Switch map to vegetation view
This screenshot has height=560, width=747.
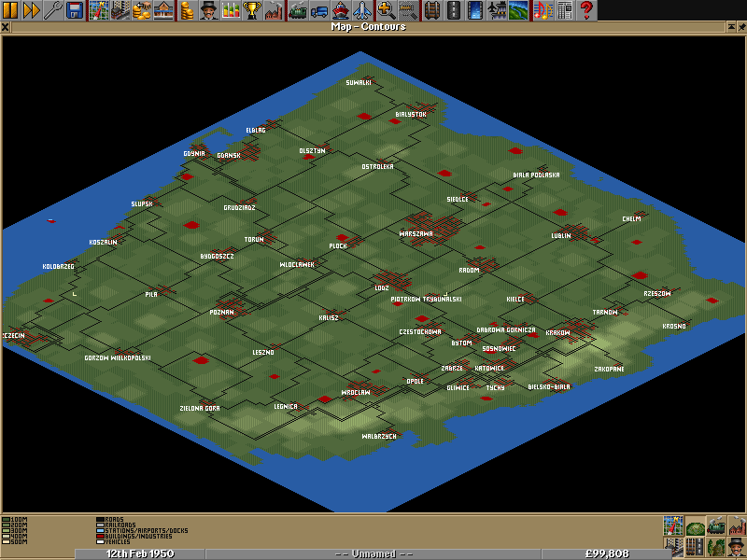tap(716, 547)
